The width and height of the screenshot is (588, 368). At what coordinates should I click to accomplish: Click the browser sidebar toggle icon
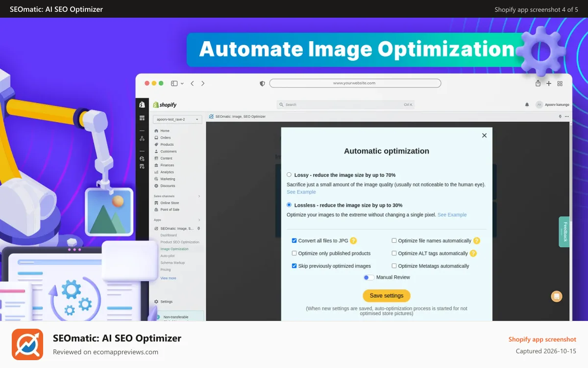[x=174, y=83]
